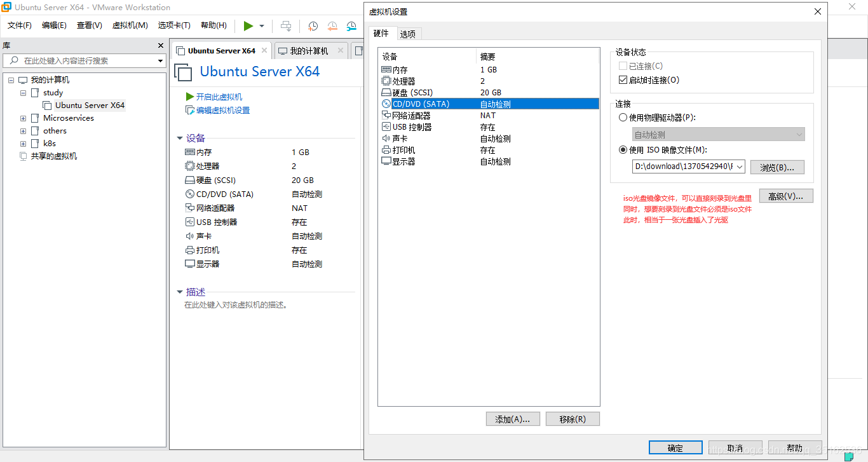Screen dimensions: 868x462
Task: Select 使用物理驱动器(P) radio button
Action: click(623, 118)
